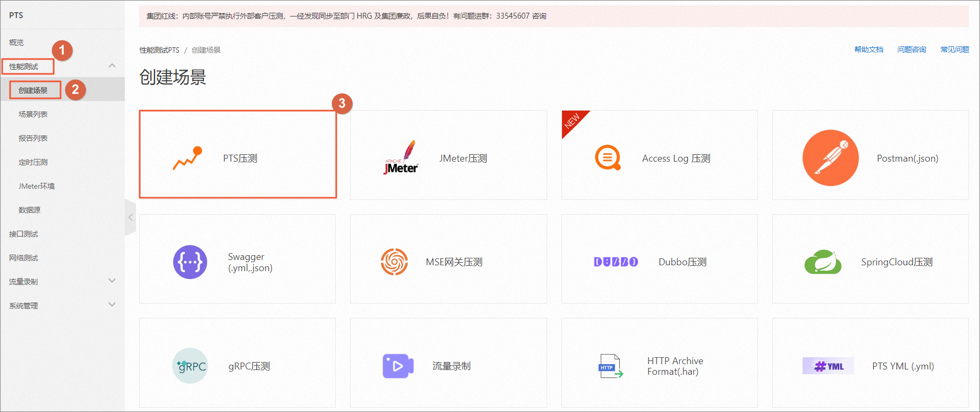
Task: Open JMeter环境 sidebar item
Action: (x=37, y=186)
